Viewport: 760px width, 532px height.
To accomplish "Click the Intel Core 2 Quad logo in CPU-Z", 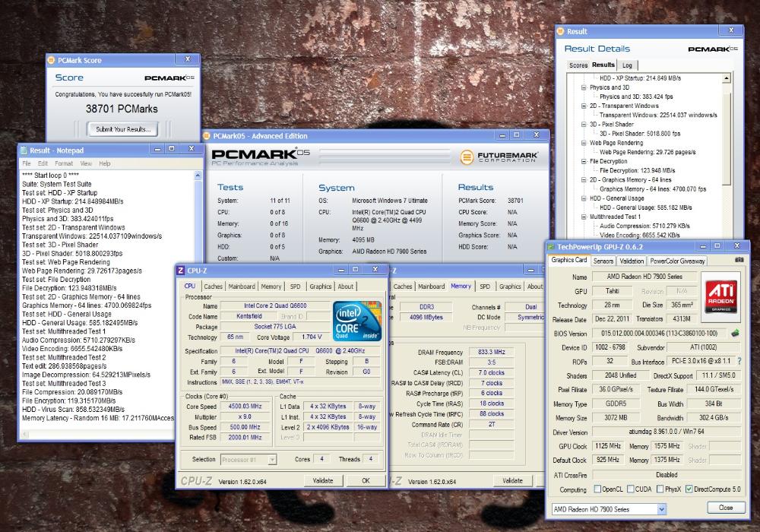I will click(x=357, y=321).
